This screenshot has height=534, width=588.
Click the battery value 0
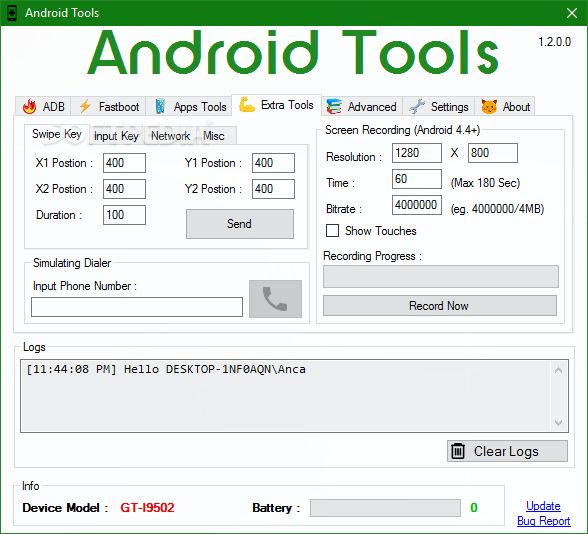pos(474,507)
